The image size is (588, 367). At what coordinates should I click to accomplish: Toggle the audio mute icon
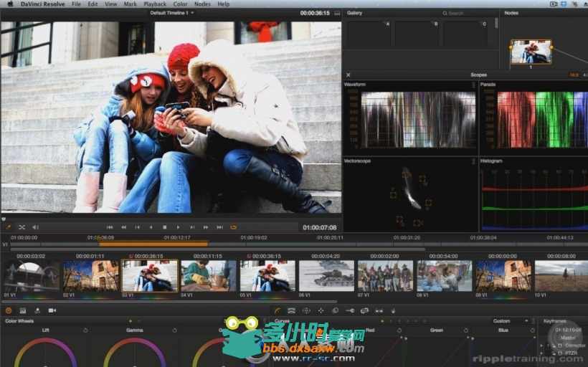click(x=35, y=227)
